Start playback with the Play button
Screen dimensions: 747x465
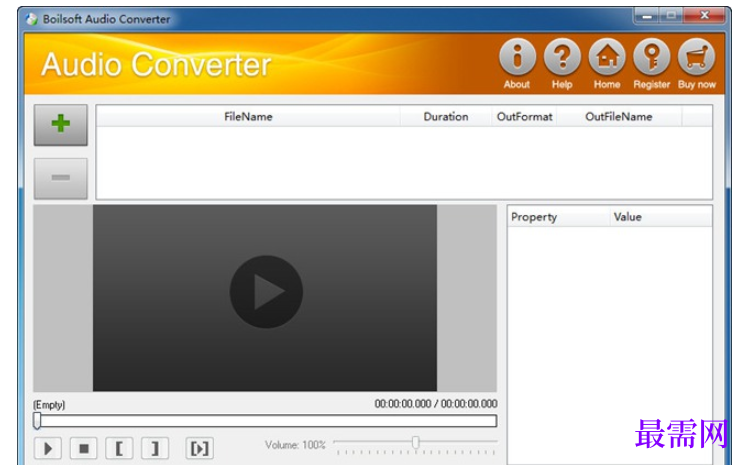[48, 448]
